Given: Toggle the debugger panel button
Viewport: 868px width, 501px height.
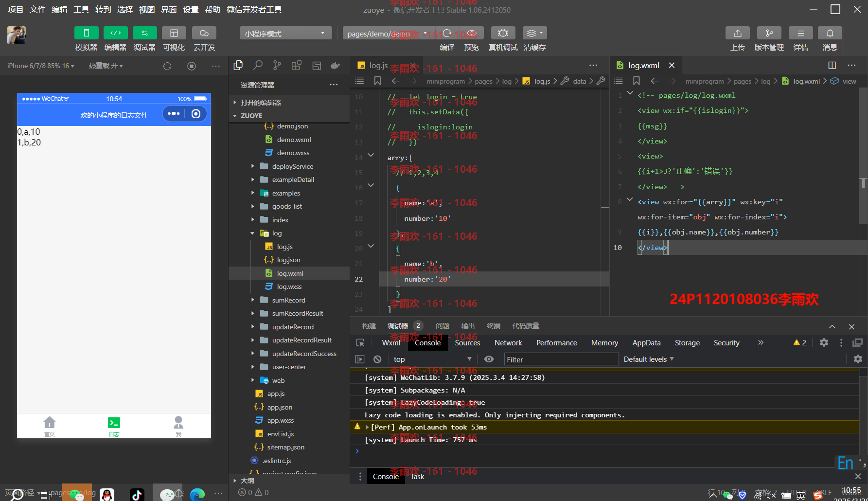Looking at the screenshot, I should pyautogui.click(x=144, y=33).
